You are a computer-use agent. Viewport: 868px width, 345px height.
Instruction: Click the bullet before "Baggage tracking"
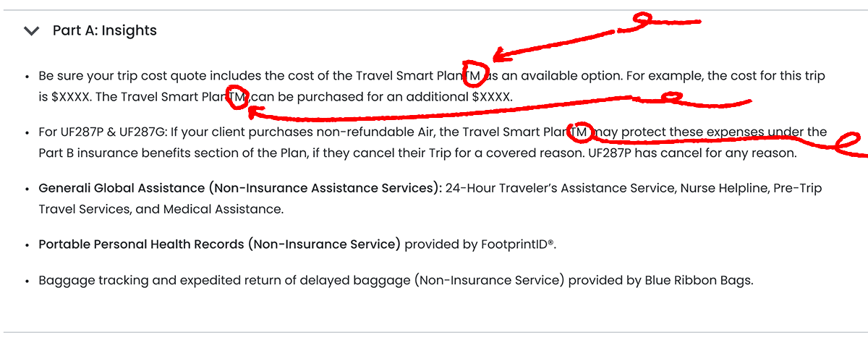point(27,281)
